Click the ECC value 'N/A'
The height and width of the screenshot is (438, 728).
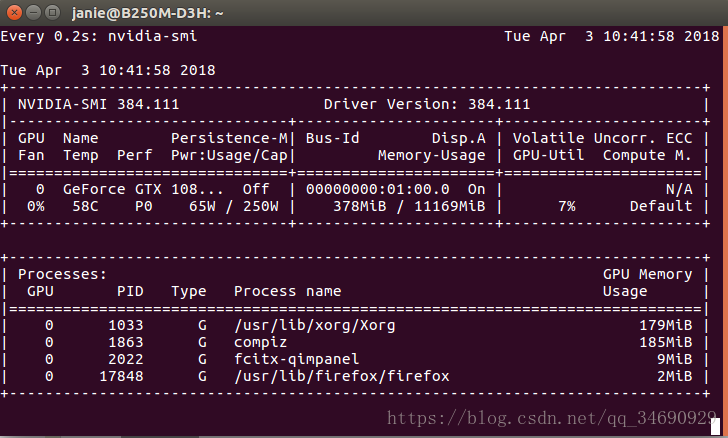coord(679,189)
